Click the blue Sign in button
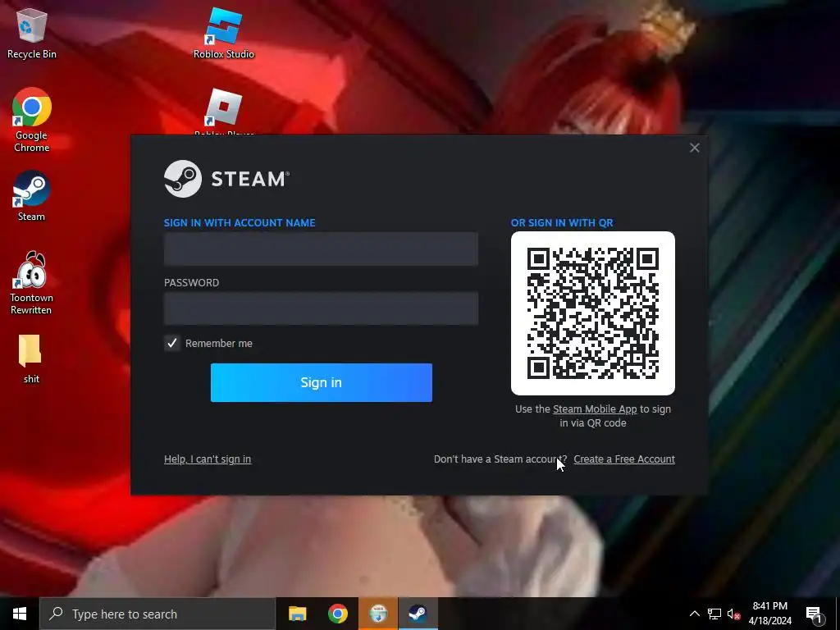Viewport: 840px width, 630px height. pyautogui.click(x=322, y=382)
